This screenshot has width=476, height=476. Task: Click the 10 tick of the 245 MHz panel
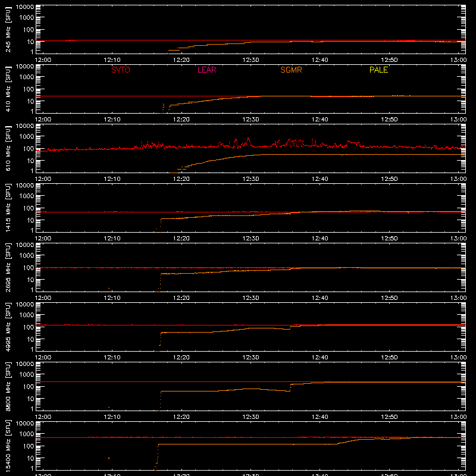coord(30,42)
